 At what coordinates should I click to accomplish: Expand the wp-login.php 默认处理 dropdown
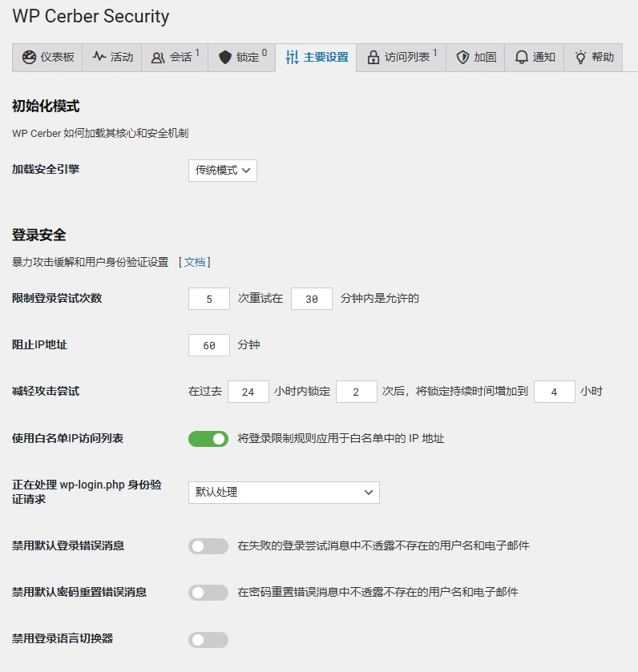[x=284, y=493]
